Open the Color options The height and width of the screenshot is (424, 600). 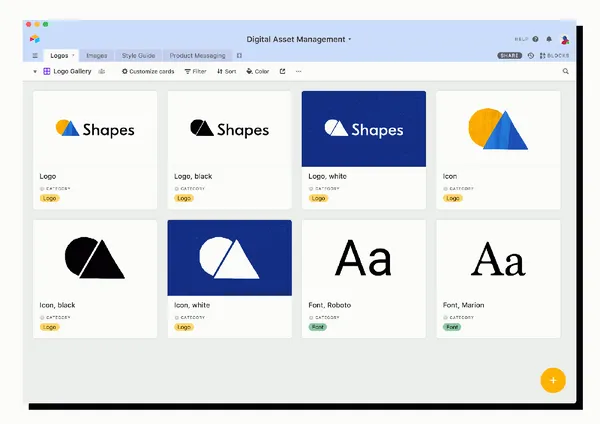[x=258, y=71]
